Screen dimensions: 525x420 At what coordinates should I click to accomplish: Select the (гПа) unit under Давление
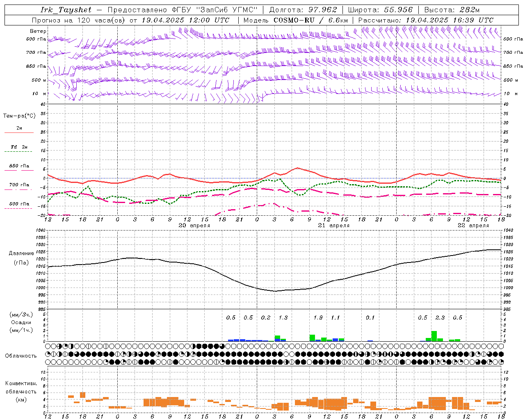coord(21,263)
